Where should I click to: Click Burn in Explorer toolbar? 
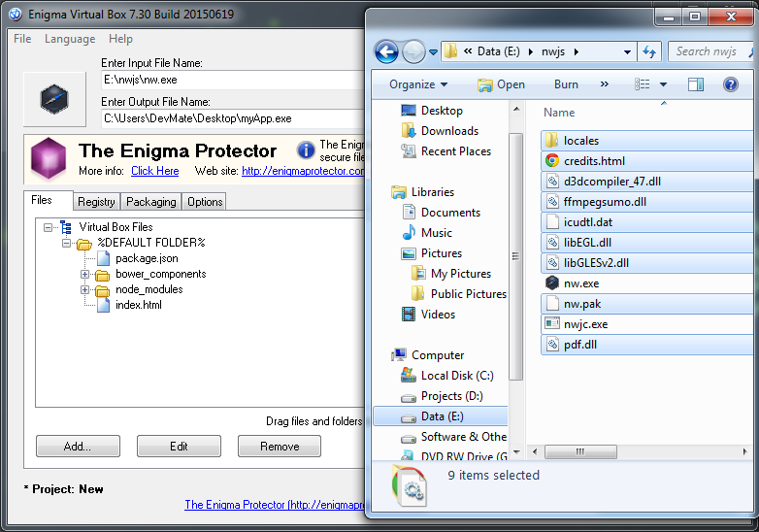tap(566, 84)
